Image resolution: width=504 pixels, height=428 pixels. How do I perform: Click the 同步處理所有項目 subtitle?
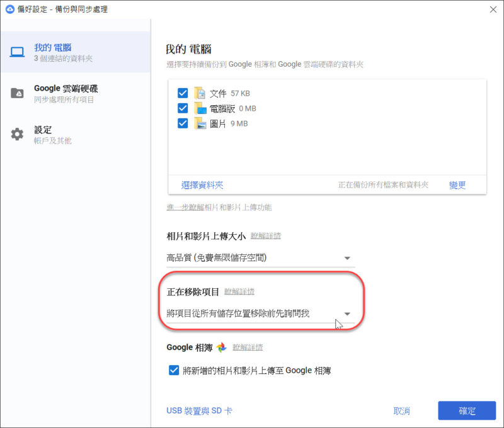tap(64, 99)
